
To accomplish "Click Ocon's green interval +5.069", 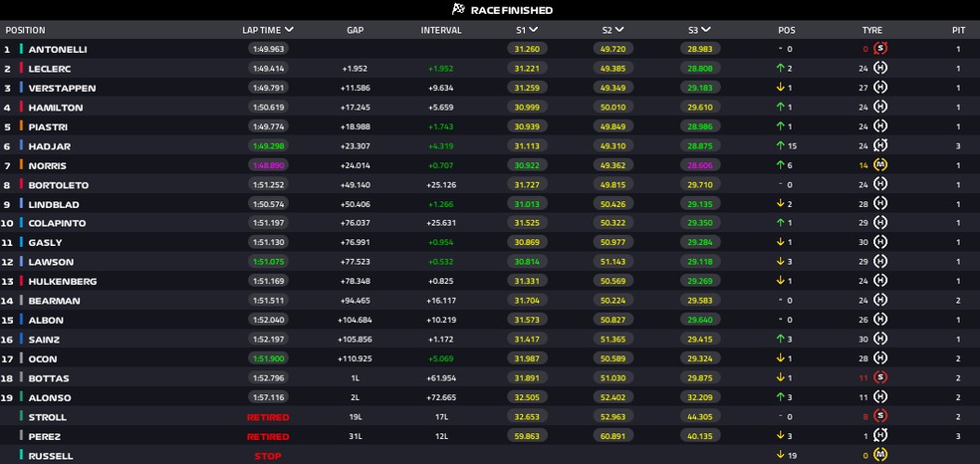I will 440,359.
